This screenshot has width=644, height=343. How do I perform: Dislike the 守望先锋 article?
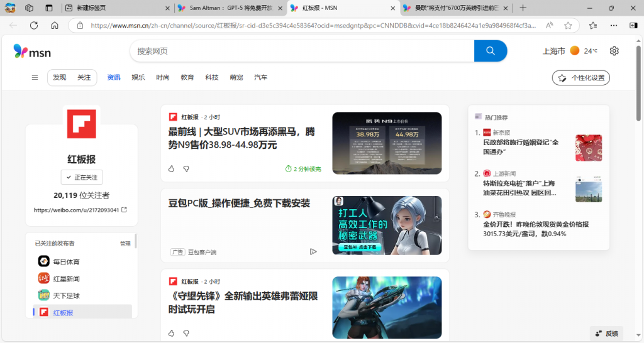186,333
